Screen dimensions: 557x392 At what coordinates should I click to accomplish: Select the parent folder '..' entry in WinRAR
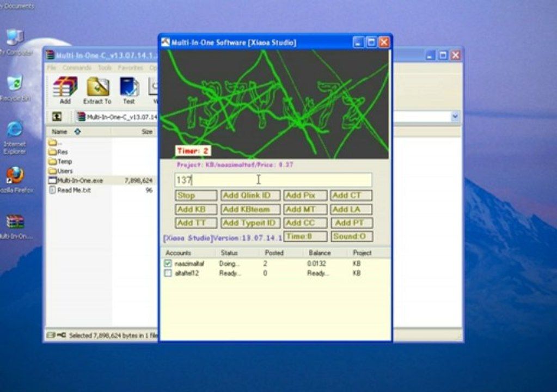click(x=55, y=143)
